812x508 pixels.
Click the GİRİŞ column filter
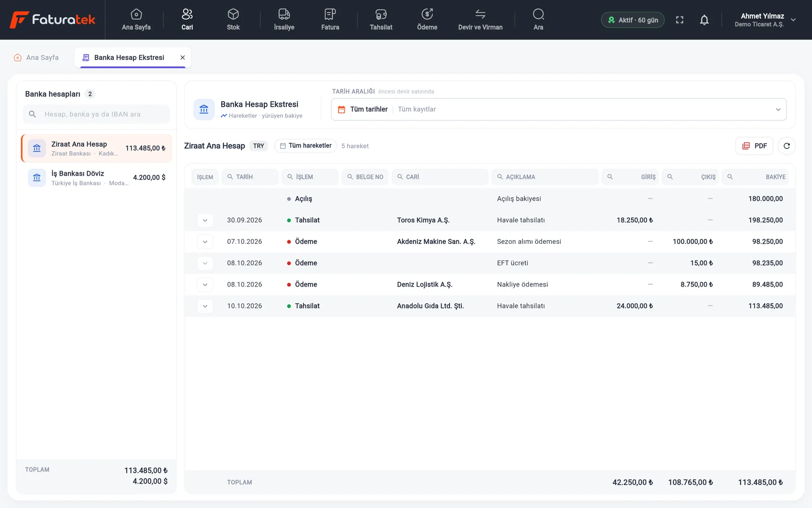[x=630, y=177]
